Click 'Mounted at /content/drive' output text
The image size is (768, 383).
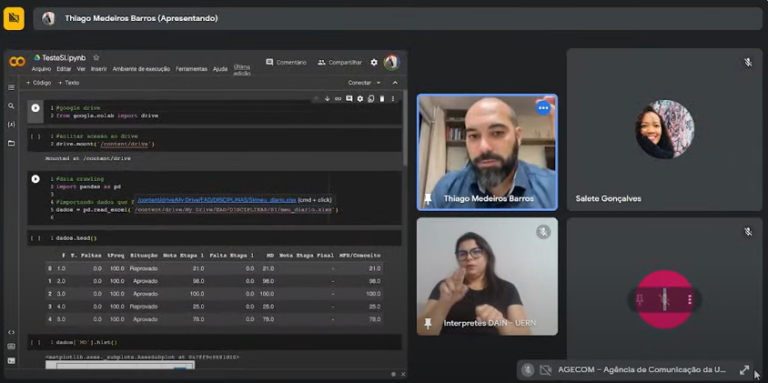88,158
